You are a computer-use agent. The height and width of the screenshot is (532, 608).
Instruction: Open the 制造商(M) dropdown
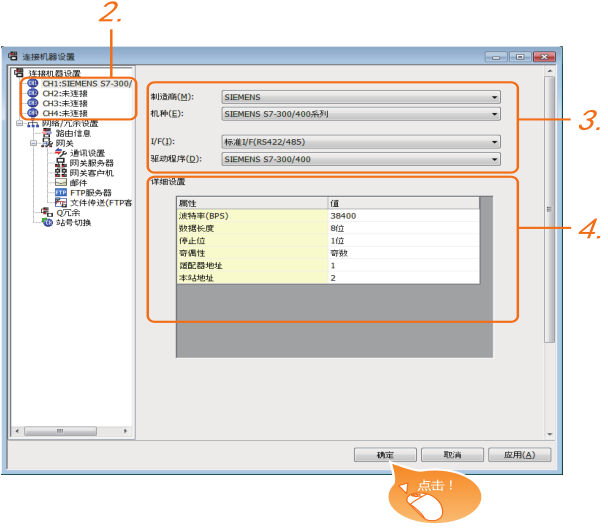[361, 97]
